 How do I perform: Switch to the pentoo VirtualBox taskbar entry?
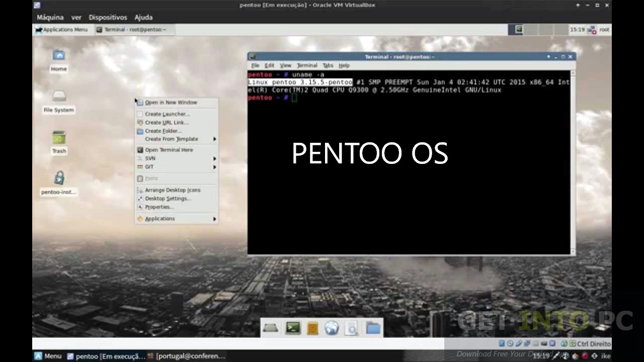coord(106,356)
